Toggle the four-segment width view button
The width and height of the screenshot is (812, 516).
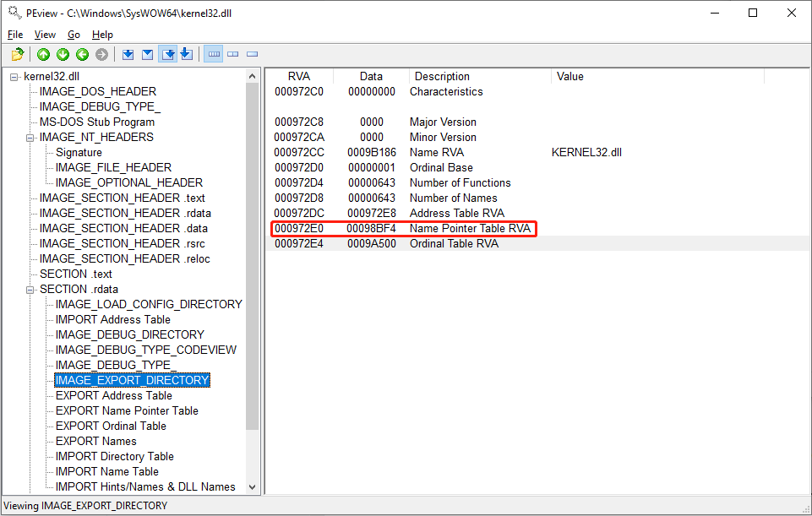tap(214, 55)
